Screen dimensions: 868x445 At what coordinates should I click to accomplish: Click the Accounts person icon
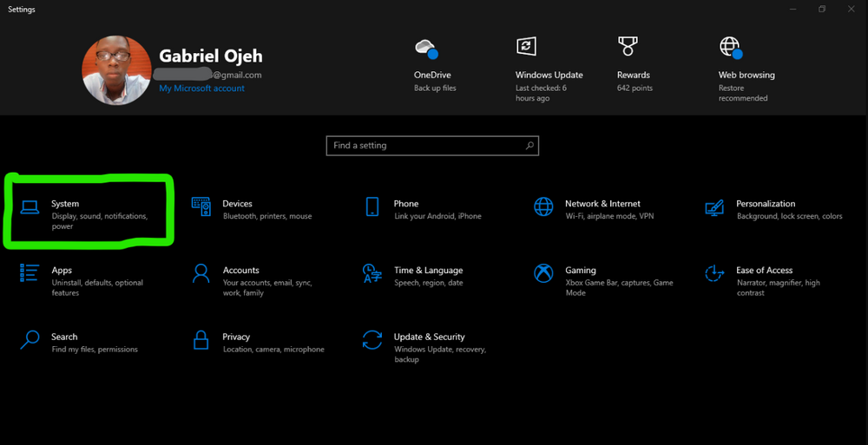pos(201,273)
